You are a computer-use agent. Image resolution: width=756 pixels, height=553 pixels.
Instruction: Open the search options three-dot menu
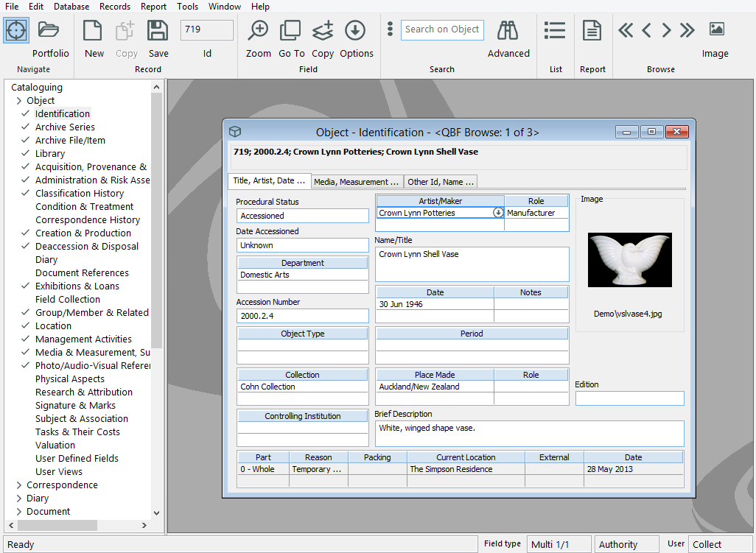[390, 29]
